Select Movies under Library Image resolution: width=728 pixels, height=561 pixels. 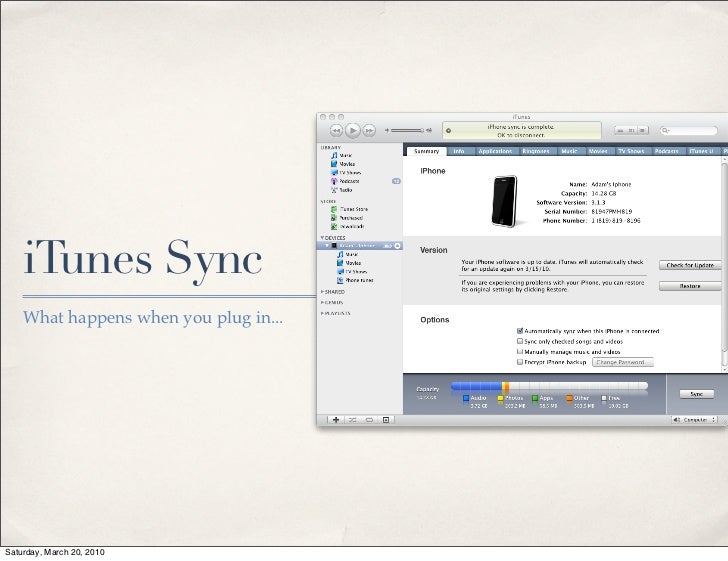click(343, 164)
